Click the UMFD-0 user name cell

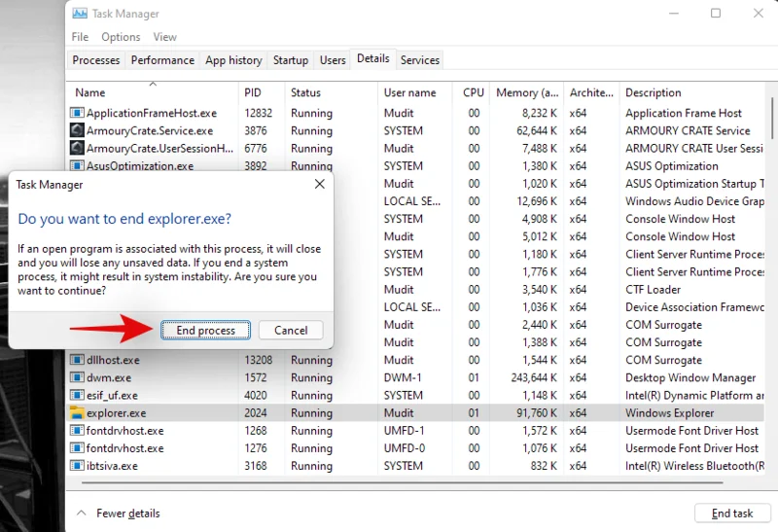click(x=405, y=448)
